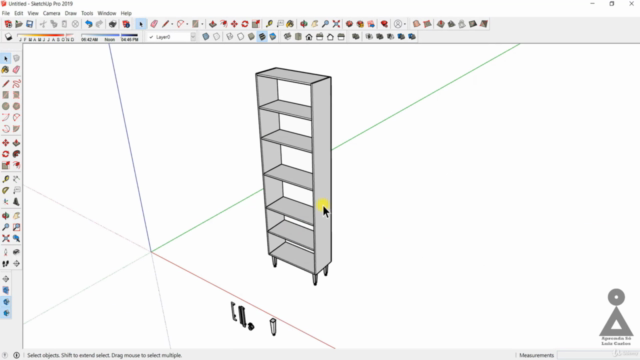Open the Window menu
Image resolution: width=640 pixels, height=360 pixels.
pyautogui.click(x=107, y=13)
